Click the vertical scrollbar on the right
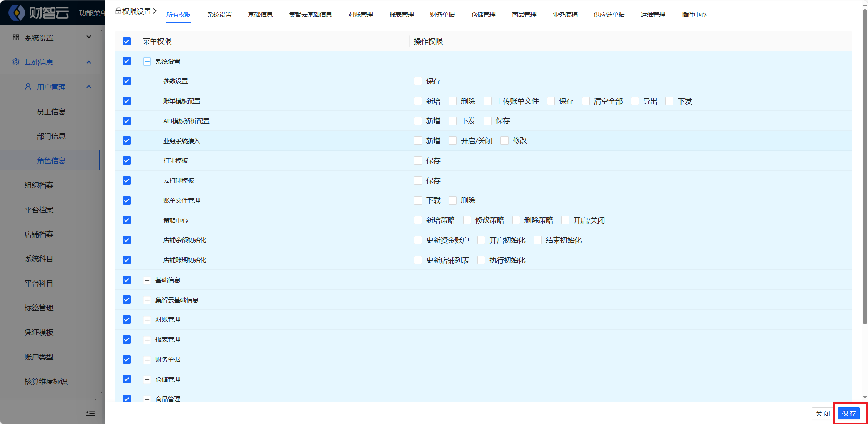Screen dimensions: 868x424 click(x=865, y=164)
